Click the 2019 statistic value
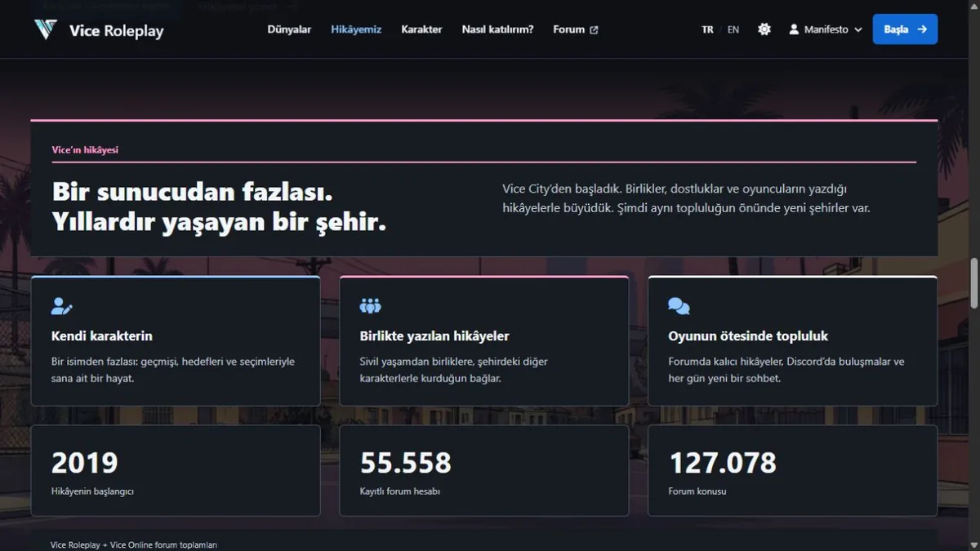Screen dimensions: 980x551 tap(85, 463)
